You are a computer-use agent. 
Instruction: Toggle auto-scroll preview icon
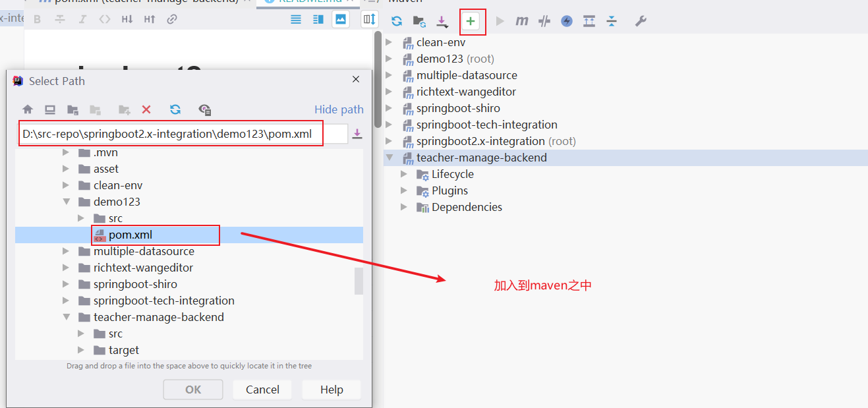370,19
